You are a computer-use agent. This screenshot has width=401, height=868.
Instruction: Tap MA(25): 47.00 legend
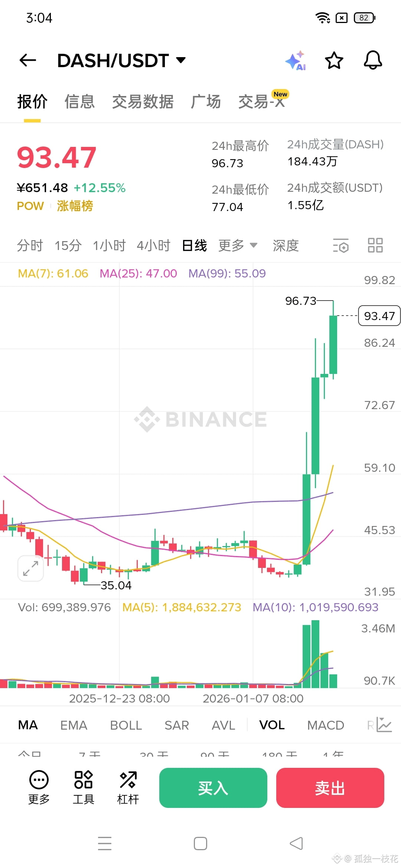click(x=138, y=273)
